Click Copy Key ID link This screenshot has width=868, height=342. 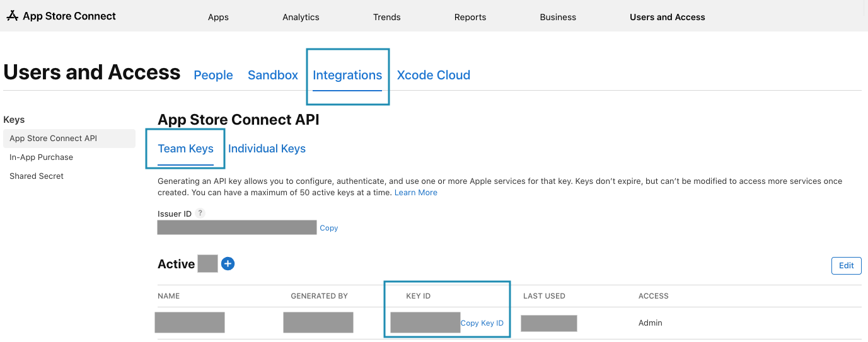(x=482, y=323)
